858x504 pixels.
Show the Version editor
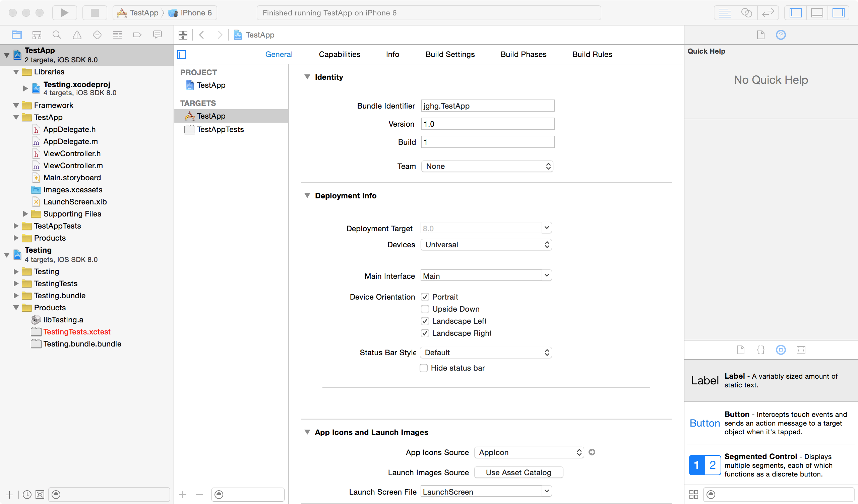point(768,13)
